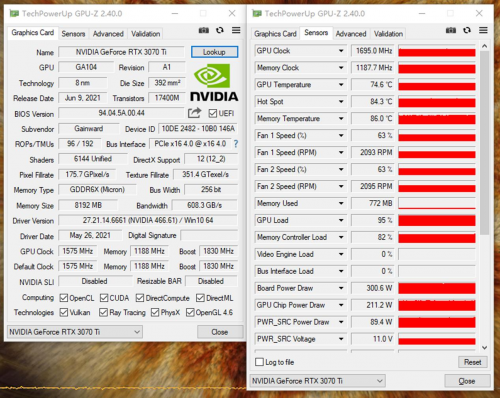Open the hamburger menu in Sensors window
Screen dimensions: 500x398
pyautogui.click(x=483, y=30)
